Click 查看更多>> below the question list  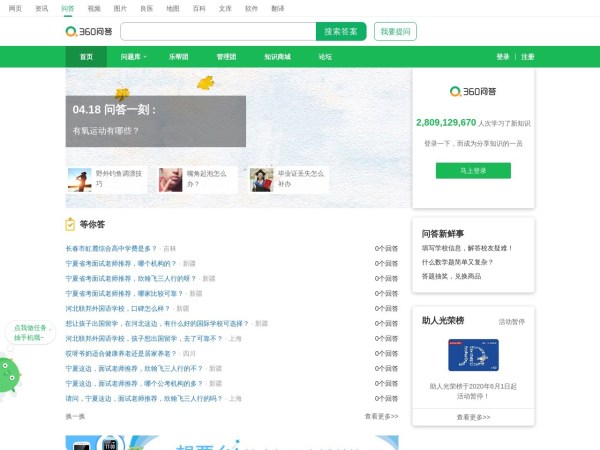(381, 416)
